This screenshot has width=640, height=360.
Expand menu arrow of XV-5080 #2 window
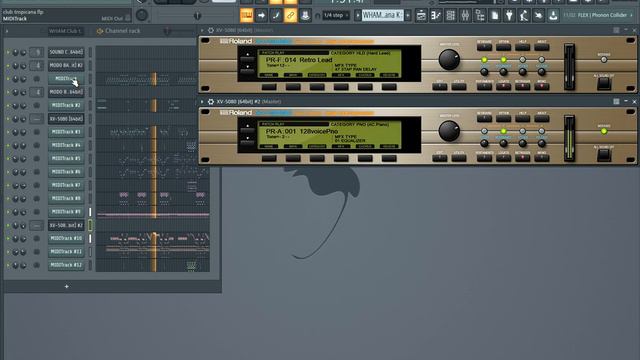[x=202, y=102]
